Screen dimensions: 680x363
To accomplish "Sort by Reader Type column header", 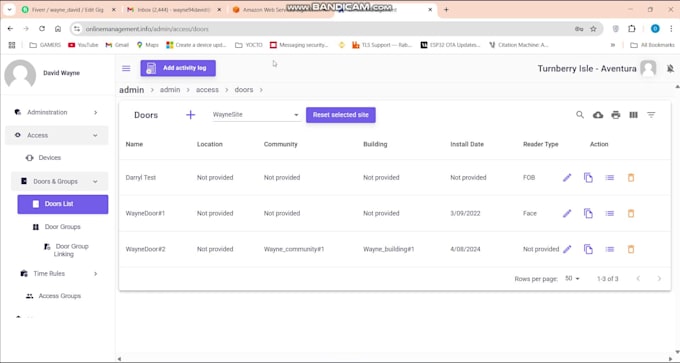I will coord(540,144).
